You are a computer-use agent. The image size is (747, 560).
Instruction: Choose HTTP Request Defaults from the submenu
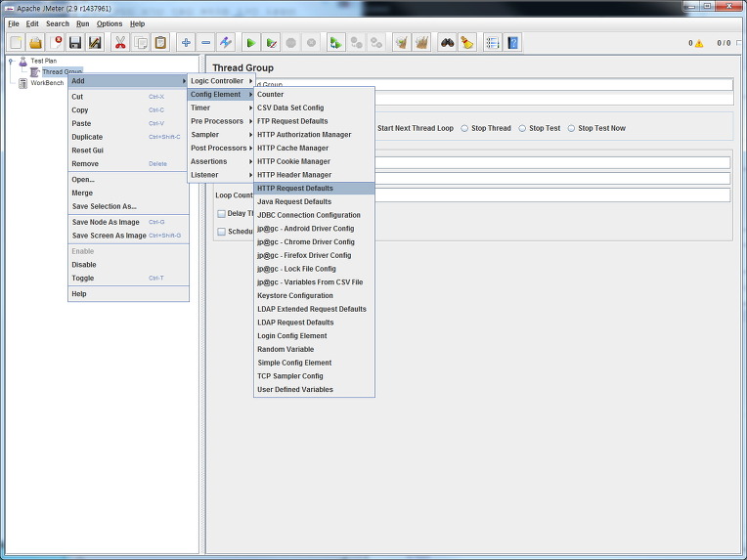(314, 188)
